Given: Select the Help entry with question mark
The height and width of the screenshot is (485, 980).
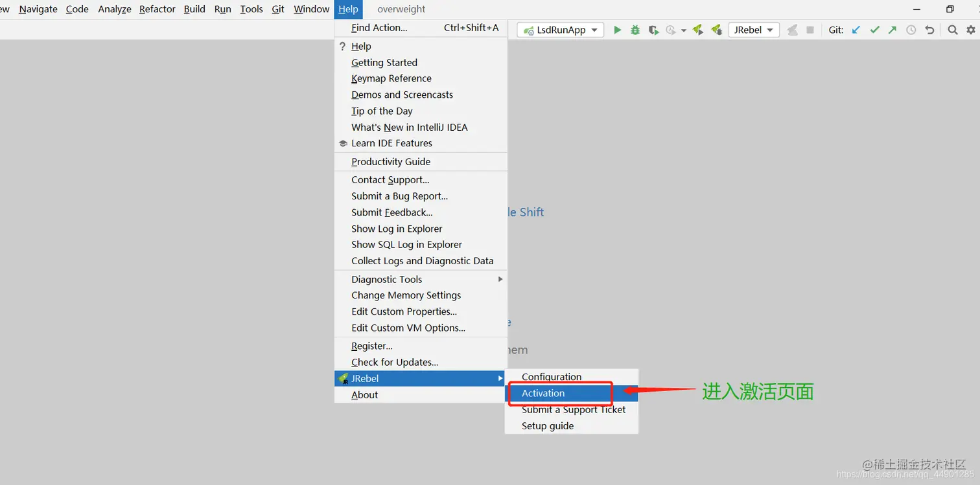Looking at the screenshot, I should click(x=420, y=46).
